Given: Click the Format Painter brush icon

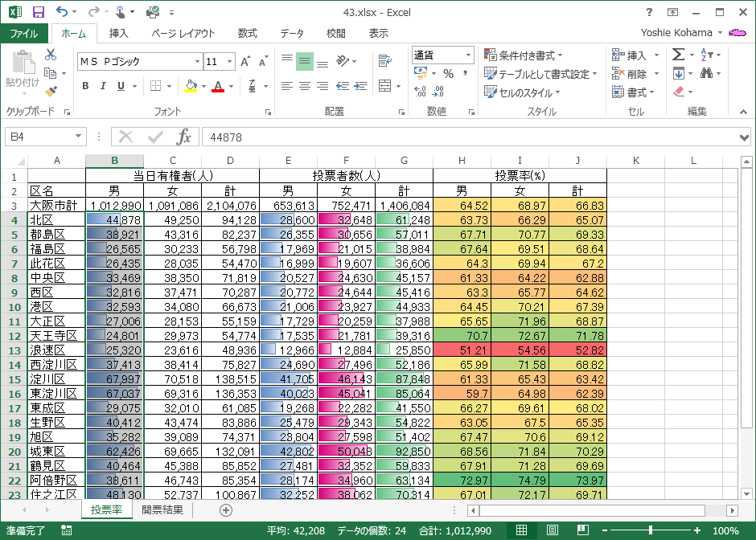Looking at the screenshot, I should [x=51, y=91].
